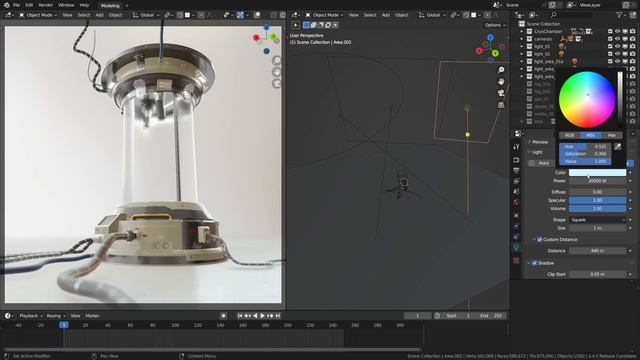Open right viewport Object Mode dropdown
640x360 pixels.
click(325, 15)
